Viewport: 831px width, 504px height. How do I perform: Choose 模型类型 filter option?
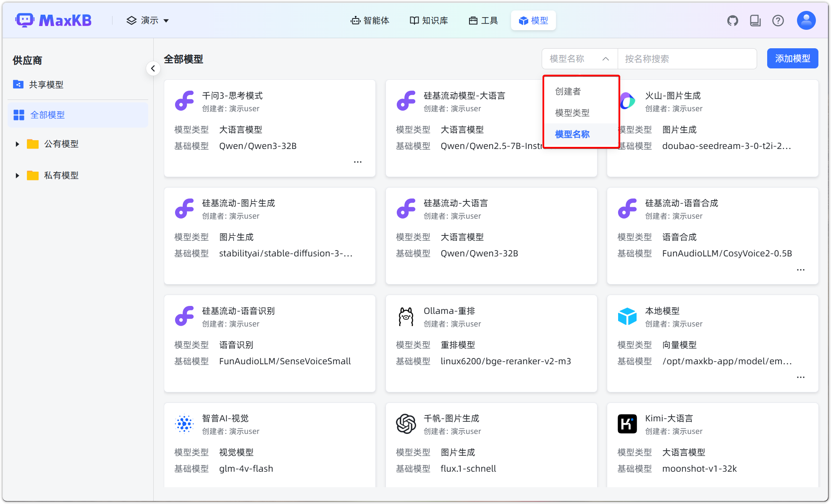coord(572,112)
